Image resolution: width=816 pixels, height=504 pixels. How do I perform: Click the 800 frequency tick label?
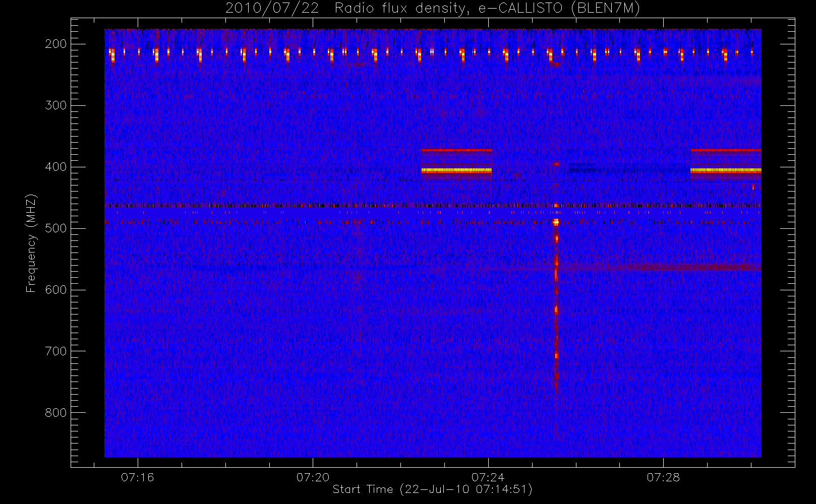click(x=56, y=413)
